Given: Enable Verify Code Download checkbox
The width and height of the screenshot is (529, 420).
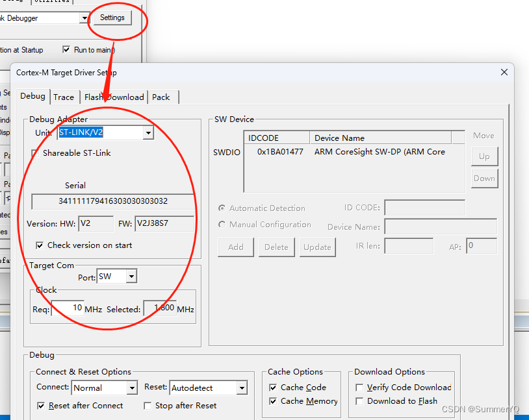Looking at the screenshot, I should 359,388.
